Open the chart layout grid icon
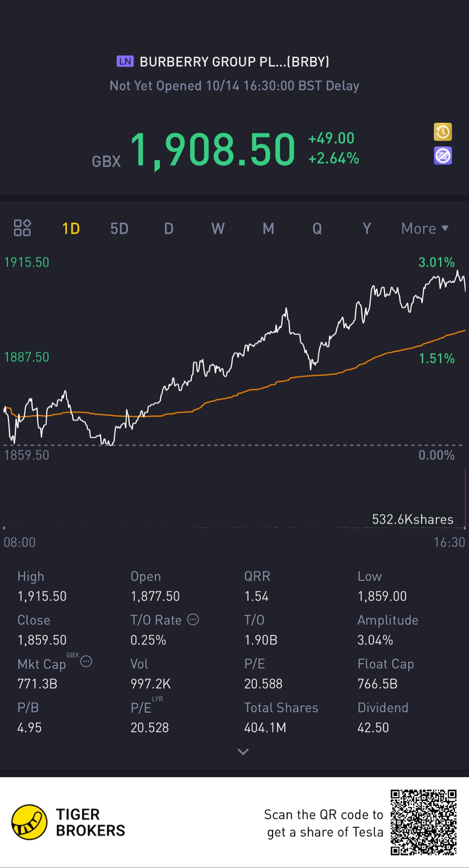469x868 pixels. point(23,228)
